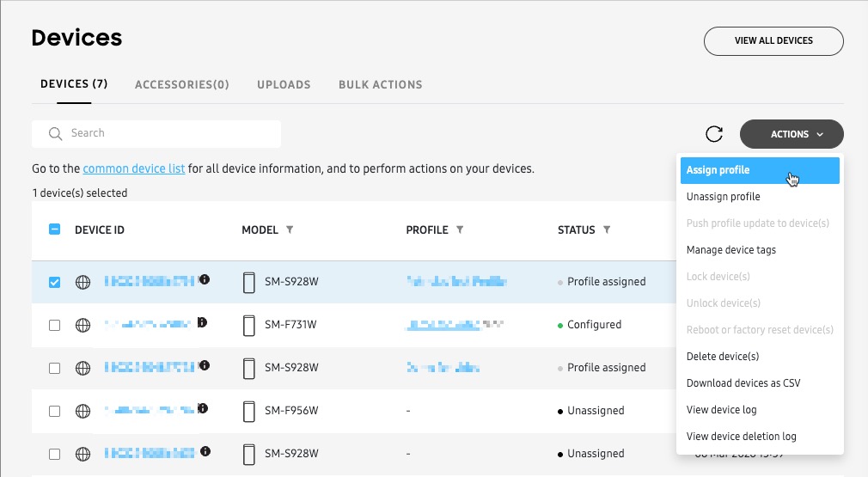868x477 pixels.
Task: Toggle the select-all header checkbox
Action: click(x=54, y=229)
